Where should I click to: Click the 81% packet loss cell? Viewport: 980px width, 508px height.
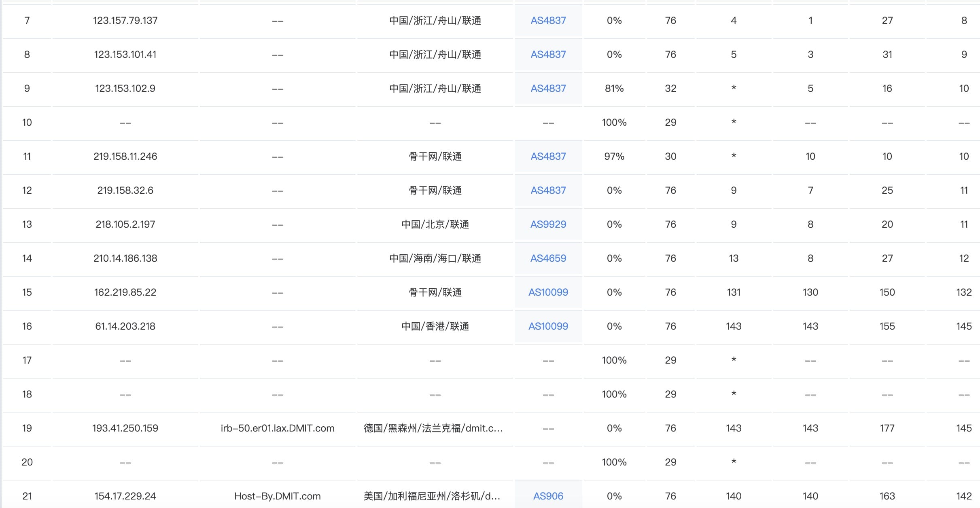pos(614,89)
